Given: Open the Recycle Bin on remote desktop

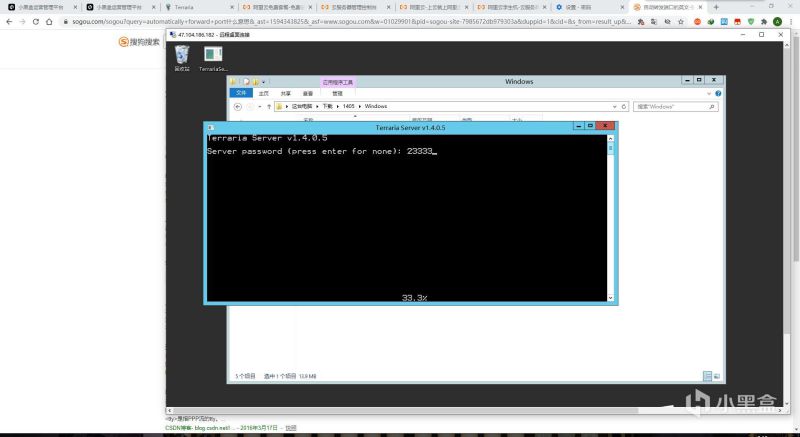Looking at the screenshot, I should coord(182,58).
